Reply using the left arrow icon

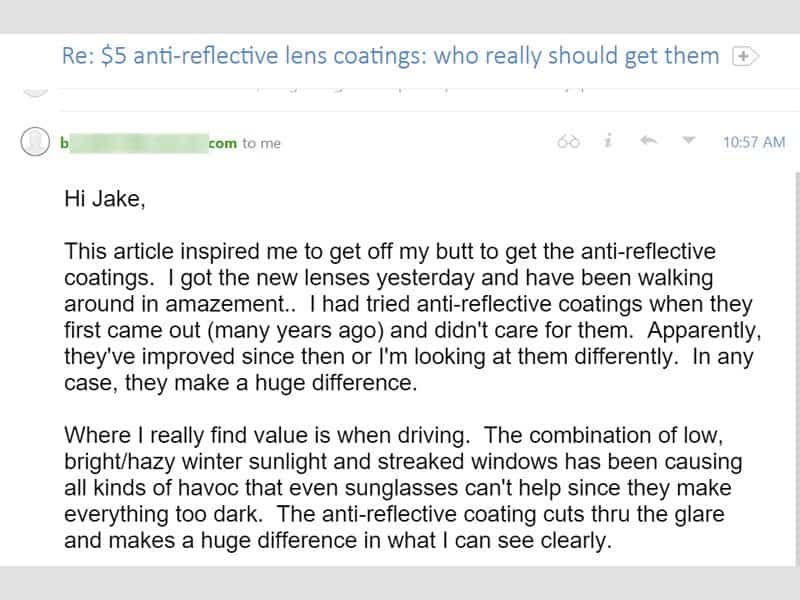pyautogui.click(x=648, y=142)
